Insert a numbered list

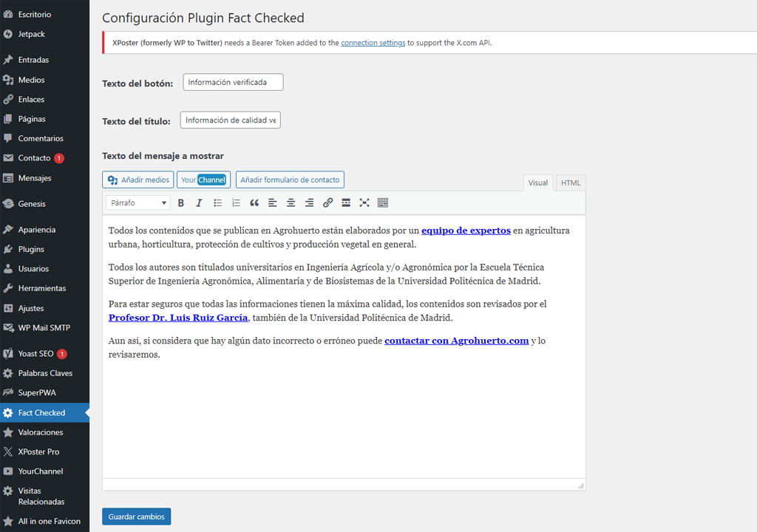(236, 202)
